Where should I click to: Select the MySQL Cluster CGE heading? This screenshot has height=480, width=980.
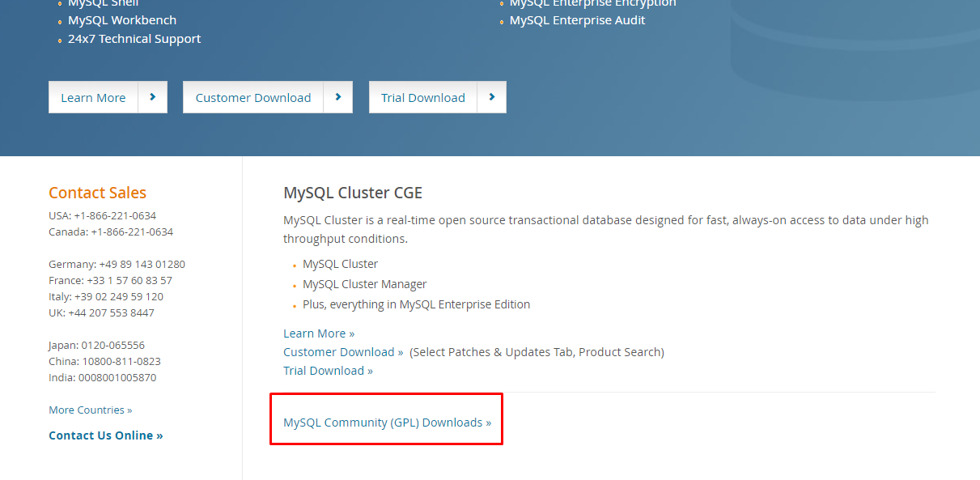[x=353, y=193]
